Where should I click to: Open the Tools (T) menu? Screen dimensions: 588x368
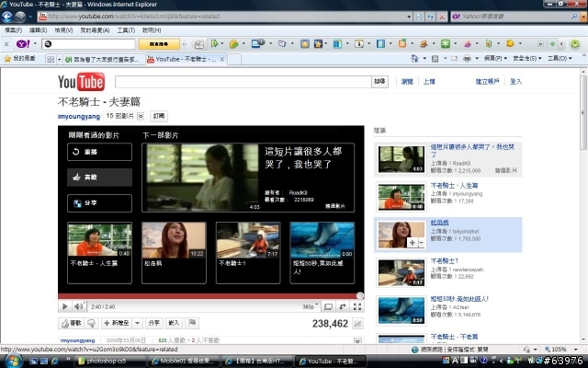coord(126,30)
